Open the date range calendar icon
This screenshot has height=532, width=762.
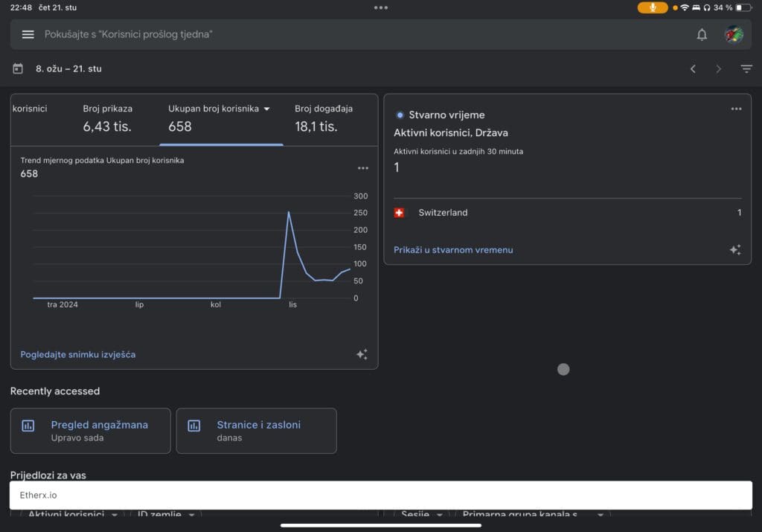[x=18, y=68]
